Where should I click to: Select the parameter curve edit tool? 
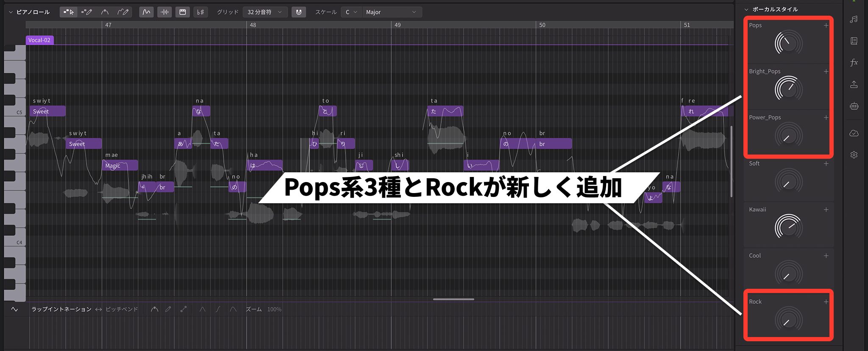(x=155, y=310)
